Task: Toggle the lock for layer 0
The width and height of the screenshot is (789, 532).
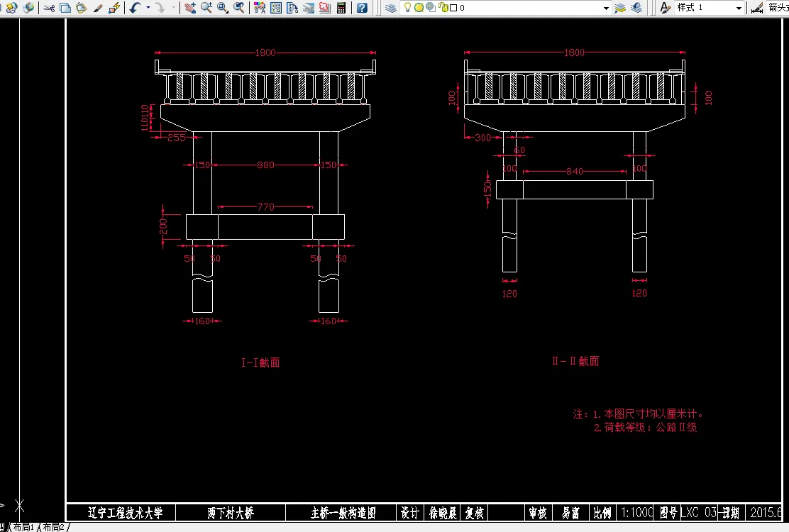Action: [443, 8]
